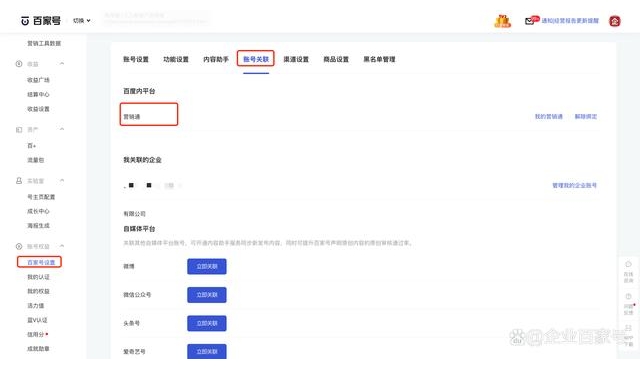Click the 百度内平台 heading
640x369 pixels.
click(139, 91)
